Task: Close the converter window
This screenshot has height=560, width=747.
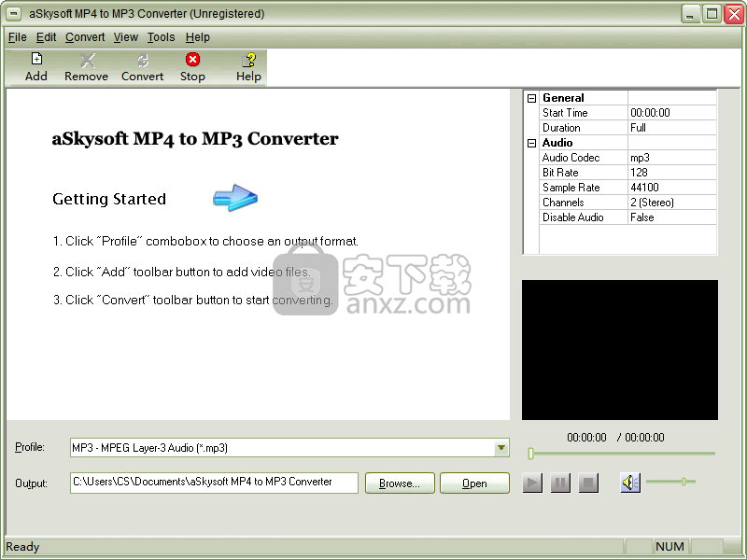Action: 734,14
